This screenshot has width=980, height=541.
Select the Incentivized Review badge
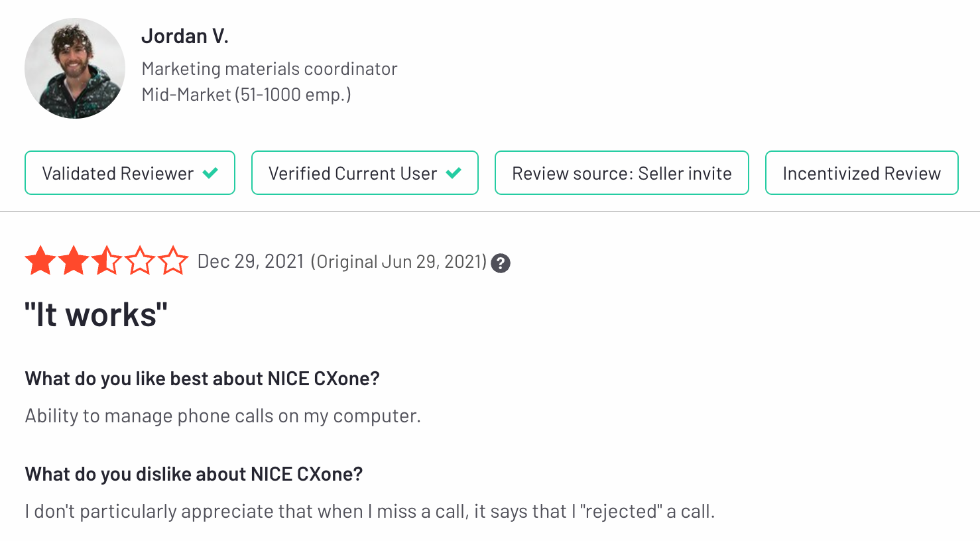861,173
